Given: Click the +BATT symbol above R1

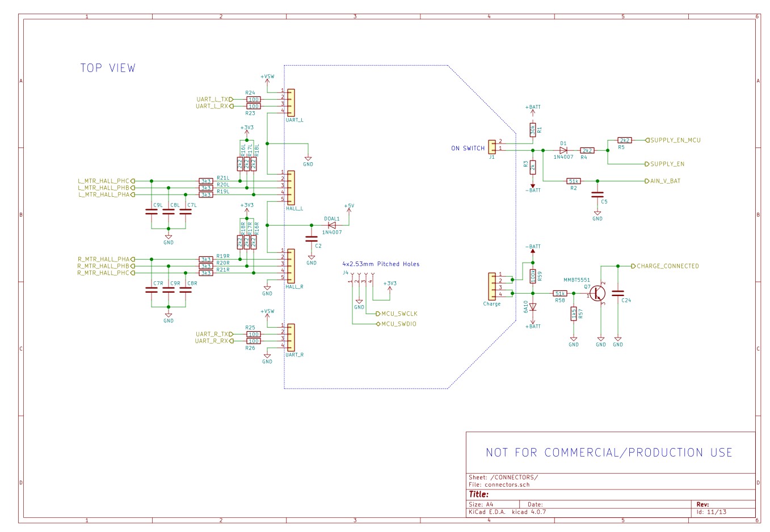Looking at the screenshot, I should tap(533, 109).
